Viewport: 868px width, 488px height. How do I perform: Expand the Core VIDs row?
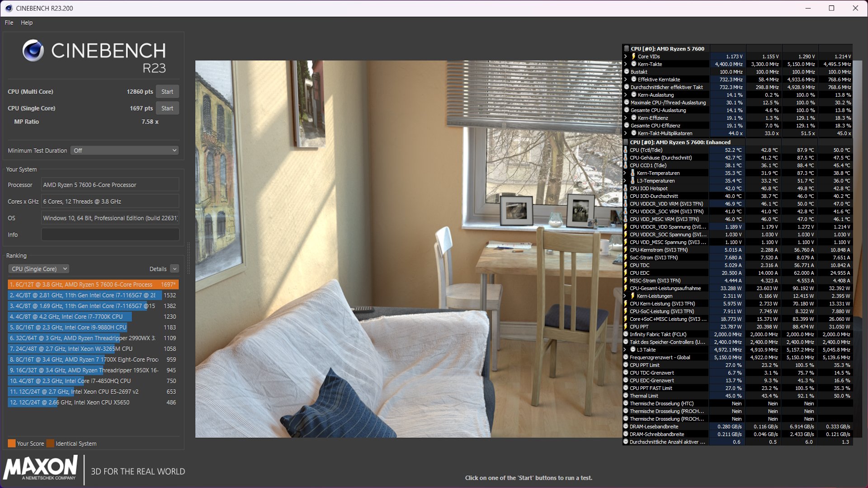[x=626, y=56]
